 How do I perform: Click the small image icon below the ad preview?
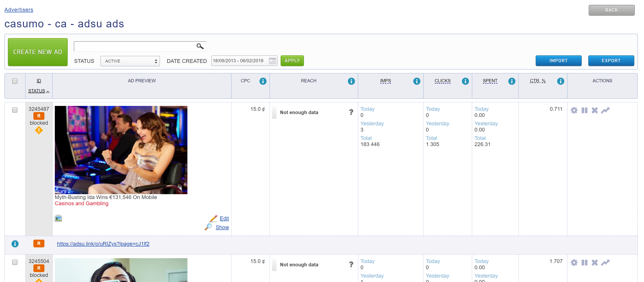click(58, 218)
